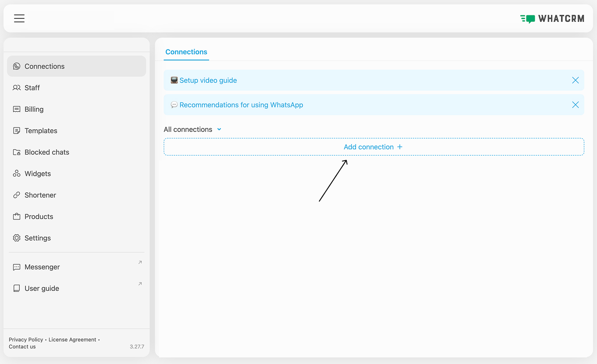Dismiss the Setup video guide banner
597x364 pixels.
click(x=575, y=80)
